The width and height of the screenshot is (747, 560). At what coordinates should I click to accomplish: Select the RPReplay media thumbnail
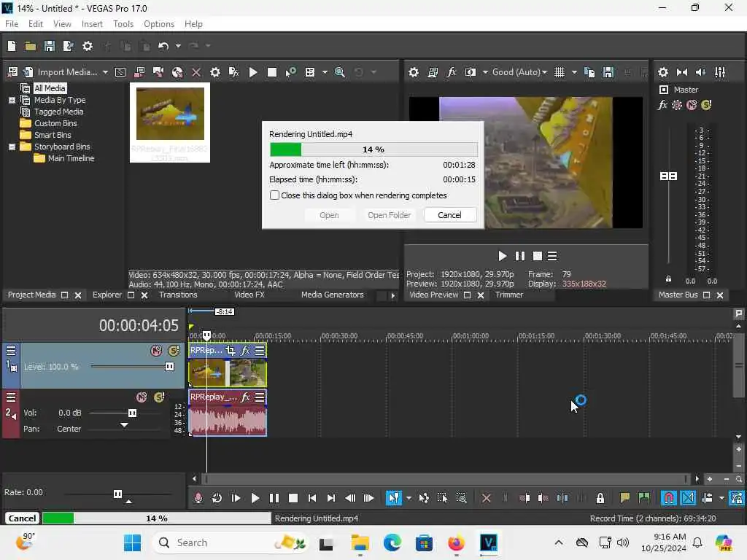pyautogui.click(x=170, y=122)
